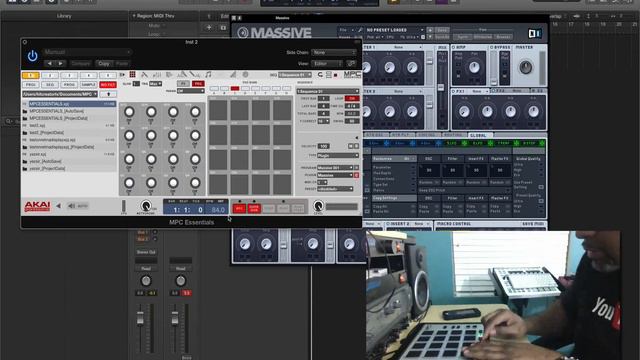Tap the bottom-right drum pad
The image size is (640, 360).
(282, 184)
